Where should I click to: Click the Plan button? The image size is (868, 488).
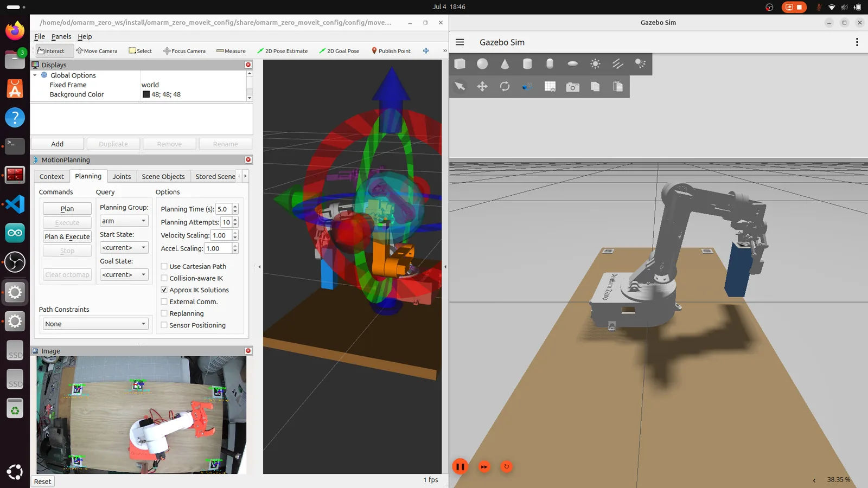[67, 209]
